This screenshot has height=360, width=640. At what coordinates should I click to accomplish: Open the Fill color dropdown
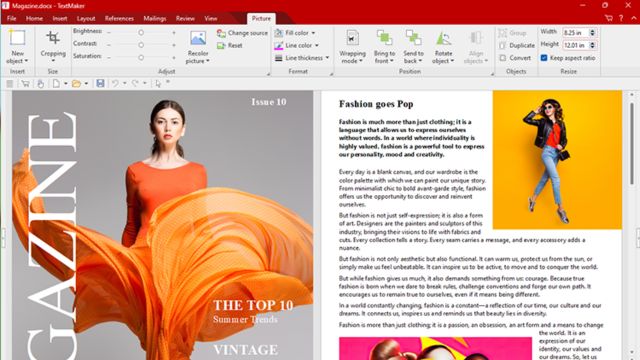[295, 33]
